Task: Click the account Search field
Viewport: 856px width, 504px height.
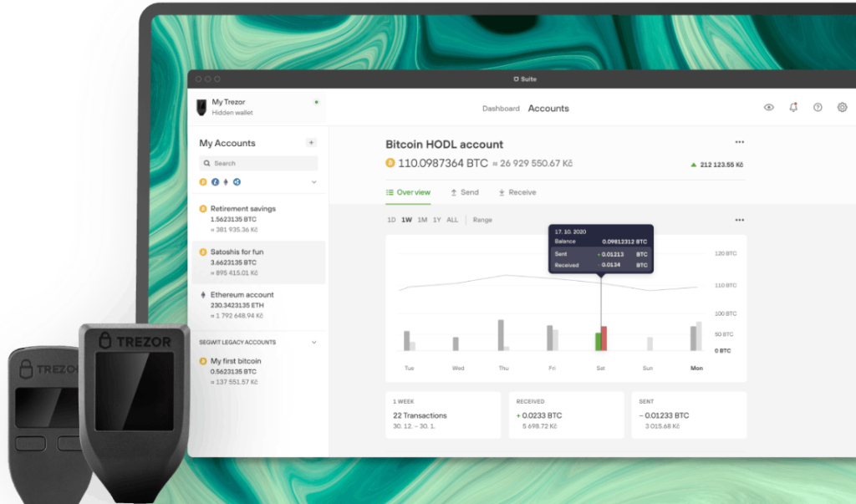Action: click(x=258, y=164)
